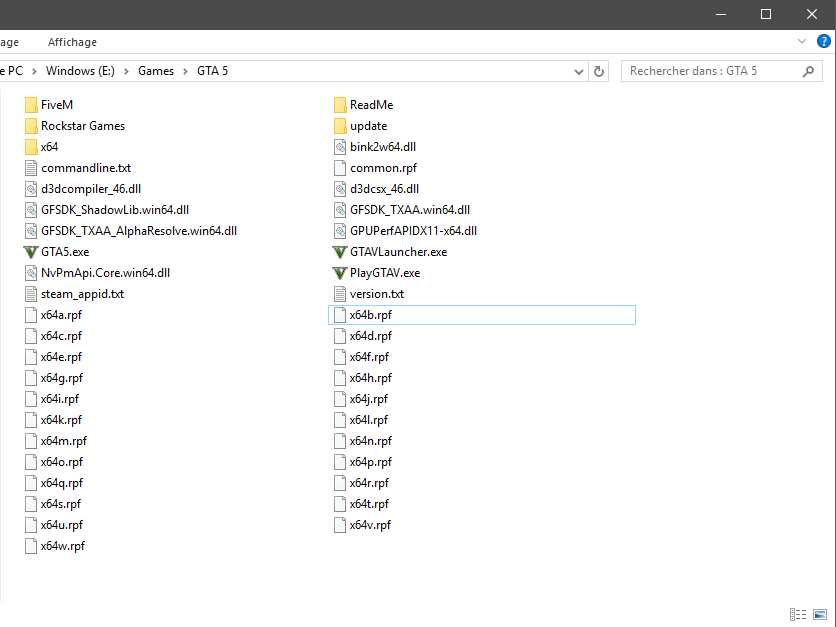Select x64j.rpf file name
Image resolution: width=836 pixels, height=627 pixels.
point(368,399)
